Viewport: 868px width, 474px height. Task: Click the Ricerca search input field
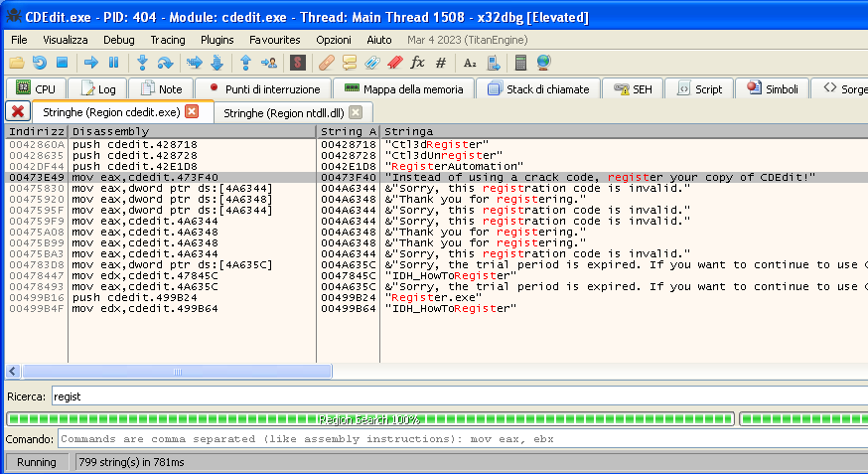click(x=457, y=396)
